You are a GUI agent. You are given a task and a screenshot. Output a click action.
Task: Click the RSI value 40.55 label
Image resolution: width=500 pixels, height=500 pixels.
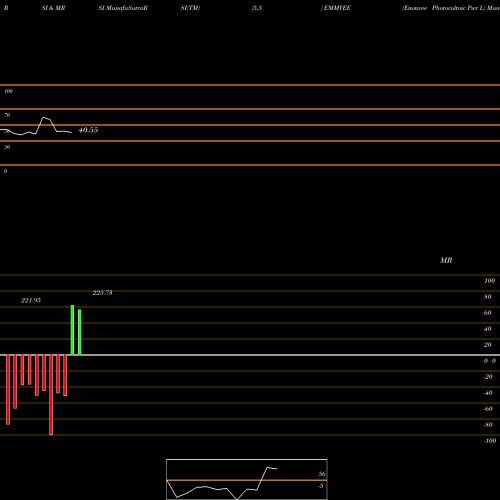coord(88,130)
